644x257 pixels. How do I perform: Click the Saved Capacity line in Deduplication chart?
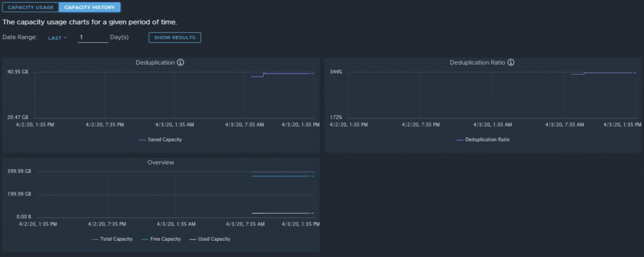pos(287,74)
